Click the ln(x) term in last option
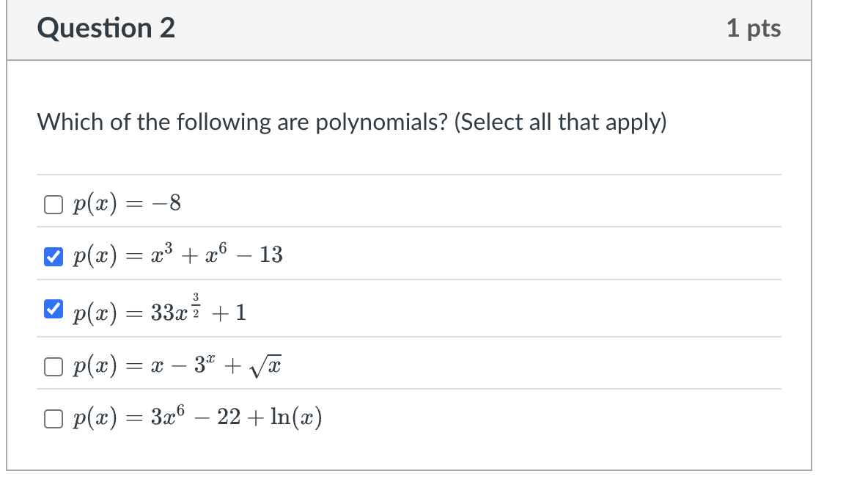Viewport: 868px width, 493px height. click(296, 417)
